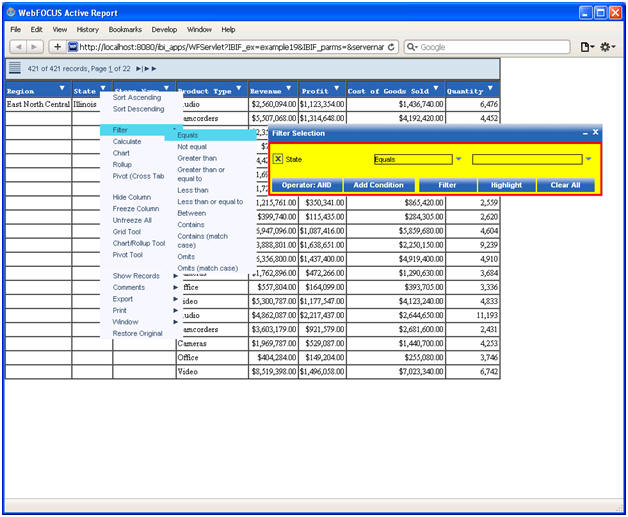Open the Quantity column dropdown arrow

tap(490, 88)
